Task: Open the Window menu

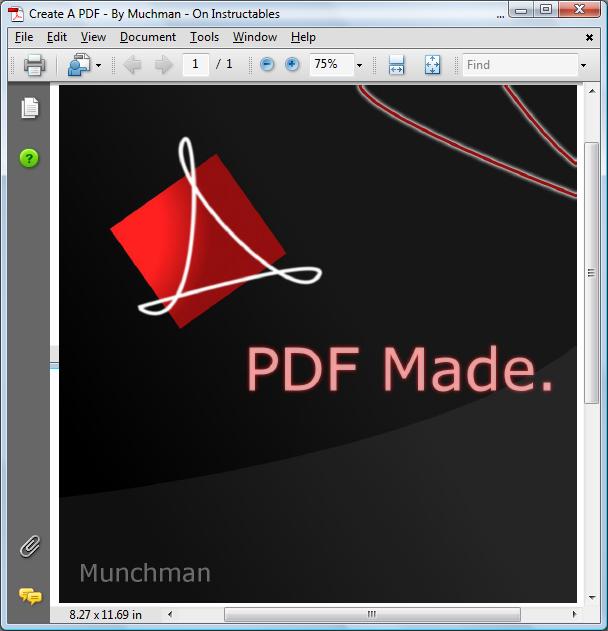Action: pyautogui.click(x=255, y=37)
